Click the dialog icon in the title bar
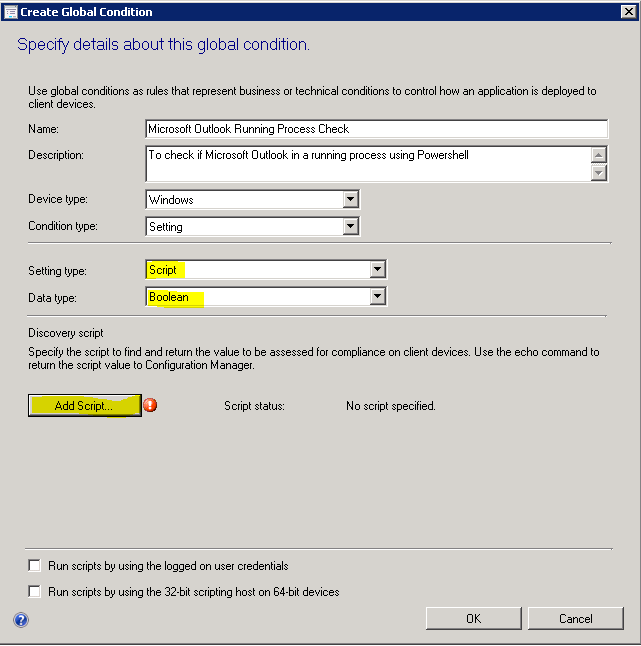 (x=10, y=12)
